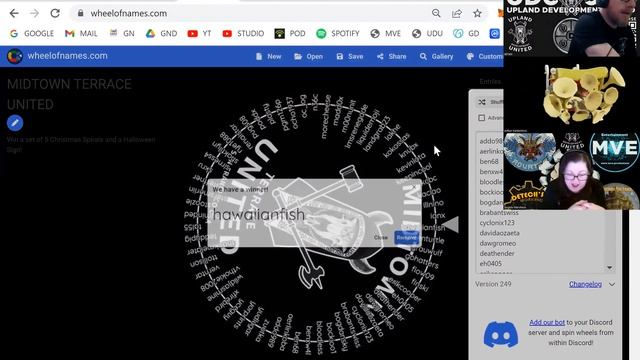Click entry dawgromeo in the entries list
The width and height of the screenshot is (640, 360).
point(498,243)
